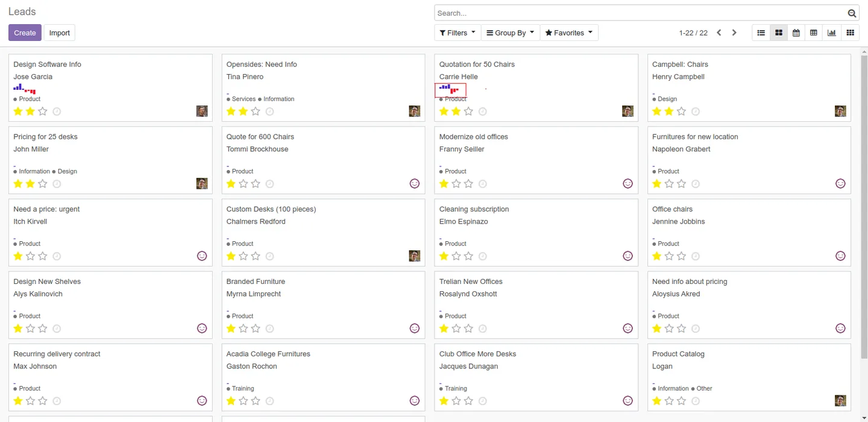Click activity clock on Design Software Info card
Screen dimensions: 868x422
pos(57,112)
